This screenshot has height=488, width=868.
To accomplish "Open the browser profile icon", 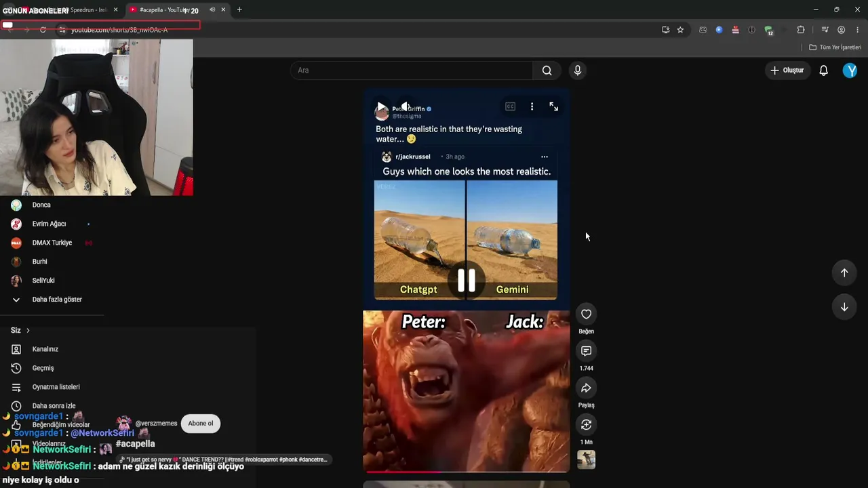I will point(841,30).
